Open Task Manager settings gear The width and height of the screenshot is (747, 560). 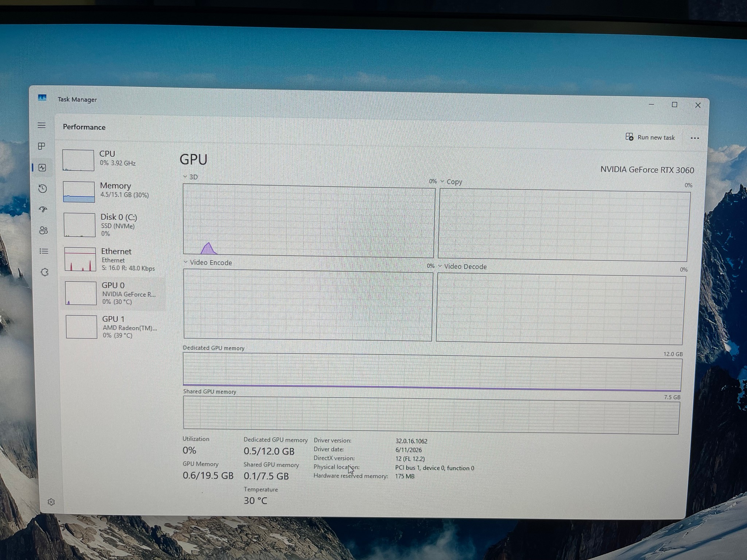51,502
